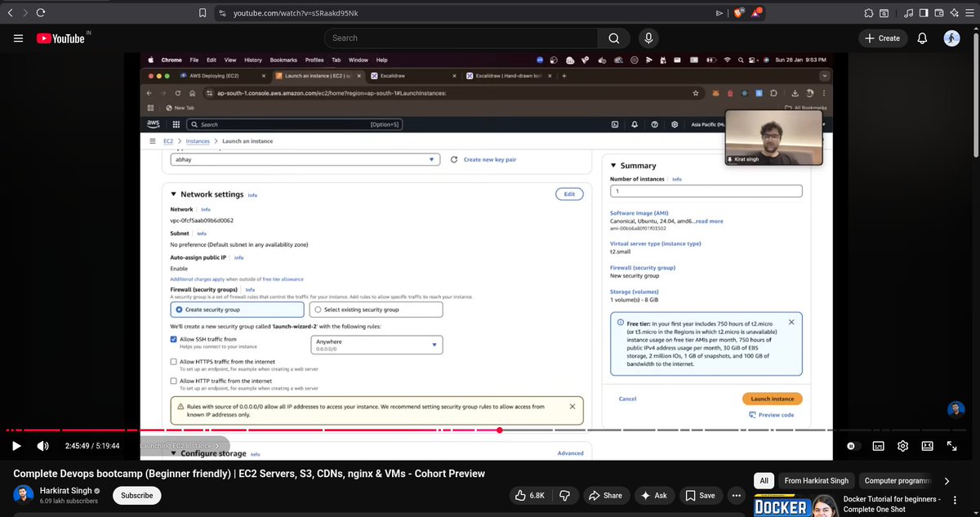This screenshot has width=980, height=517.
Task: Subscribe to Harkirat Singh's channel
Action: (x=137, y=495)
